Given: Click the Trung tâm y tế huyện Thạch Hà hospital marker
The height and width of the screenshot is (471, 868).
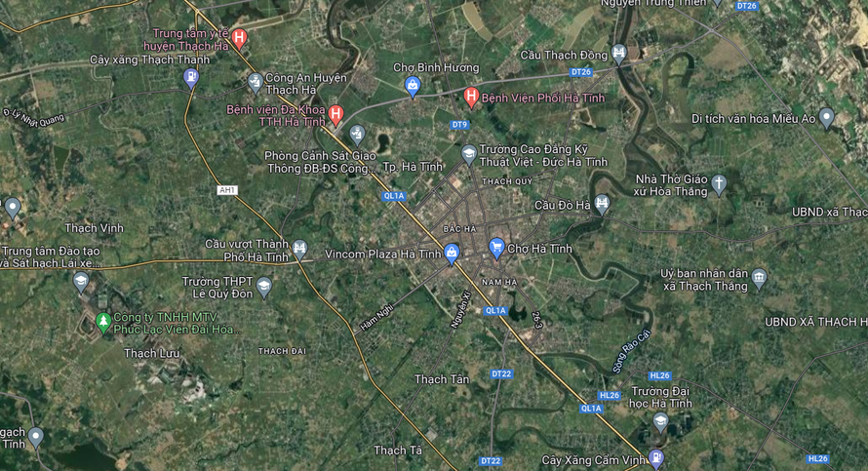Looking at the screenshot, I should click(x=239, y=38).
